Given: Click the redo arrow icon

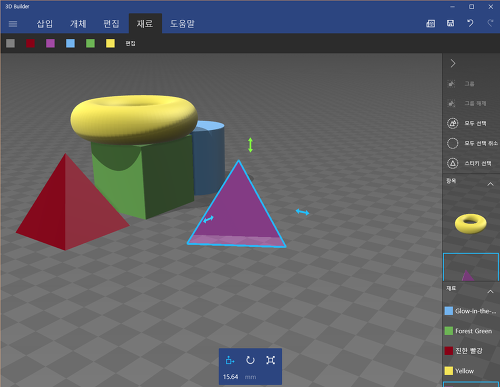Looking at the screenshot, I should tap(490, 23).
